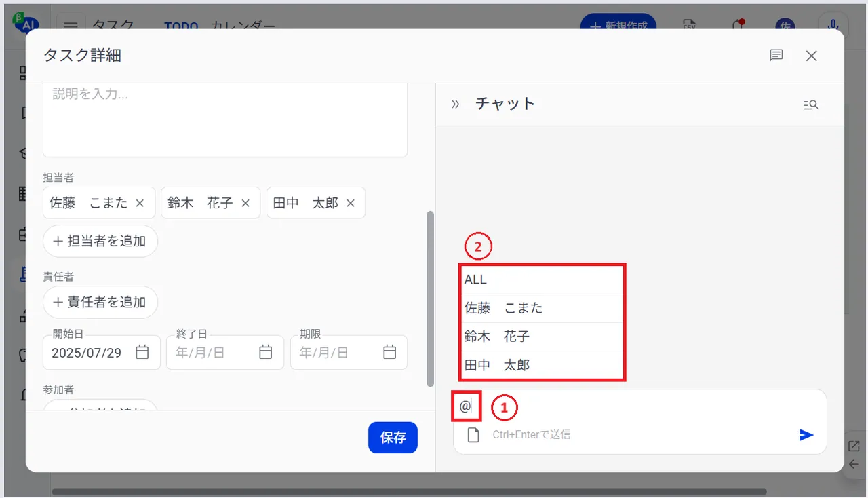Viewport: 868px width, 498px height.
Task: Open the comment icon in the task detail header
Action: pos(776,56)
